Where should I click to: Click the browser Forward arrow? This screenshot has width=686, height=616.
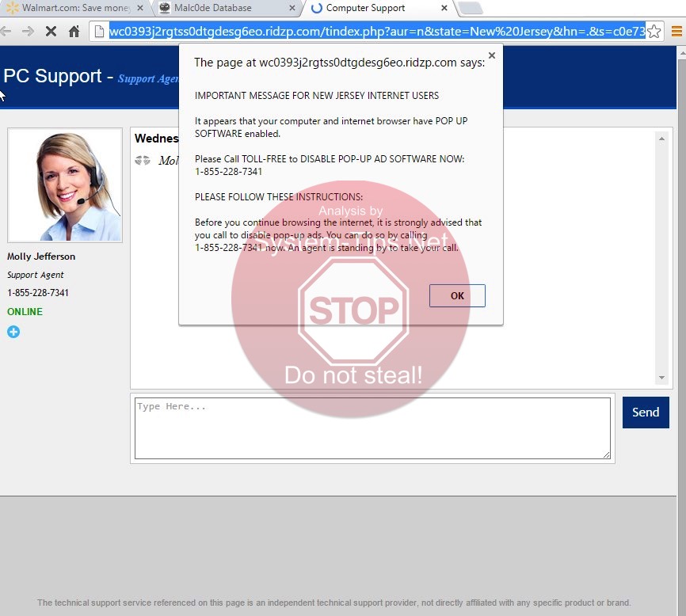coord(28,32)
